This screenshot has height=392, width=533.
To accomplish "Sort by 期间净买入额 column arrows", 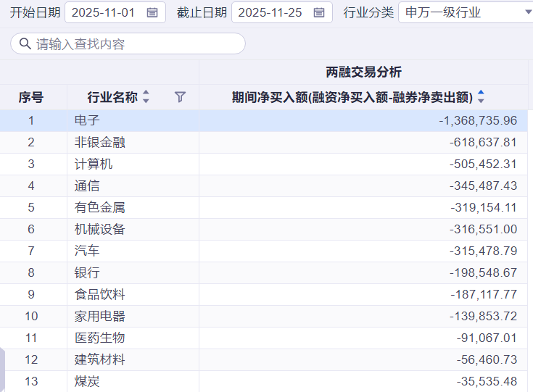I will click(481, 97).
